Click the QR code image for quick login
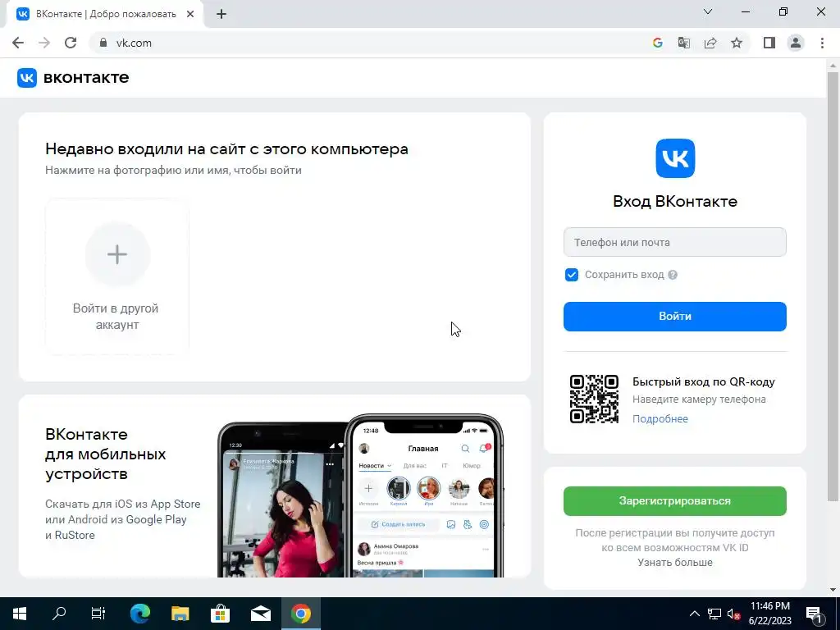The height and width of the screenshot is (630, 840). [x=594, y=399]
